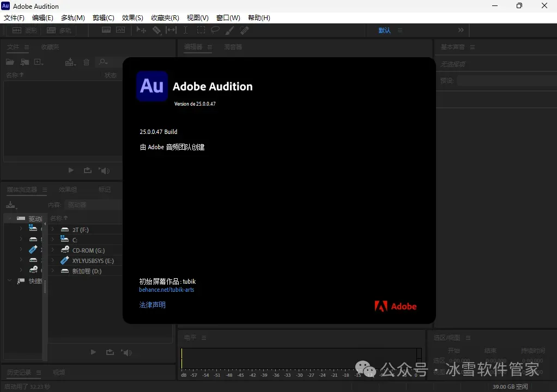This screenshot has width=557, height=392.
Task: Switch to the 标记 markers tab
Action: [105, 190]
